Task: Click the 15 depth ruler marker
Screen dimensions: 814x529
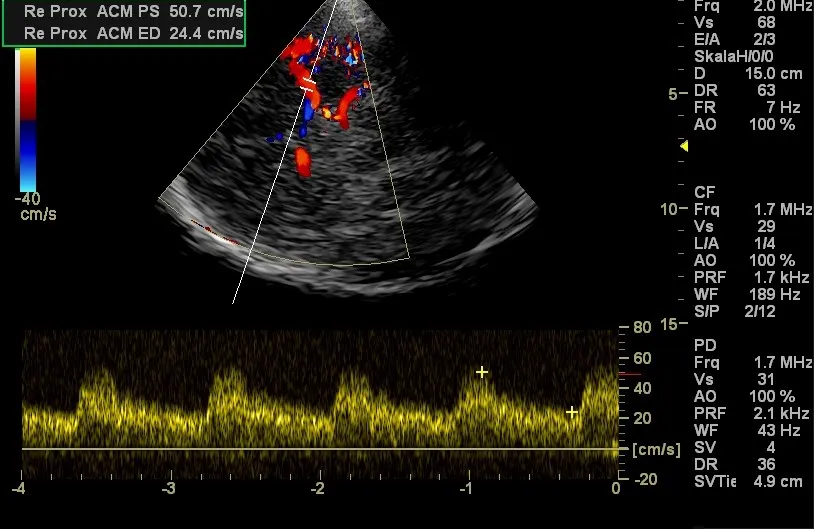Action: (x=669, y=324)
